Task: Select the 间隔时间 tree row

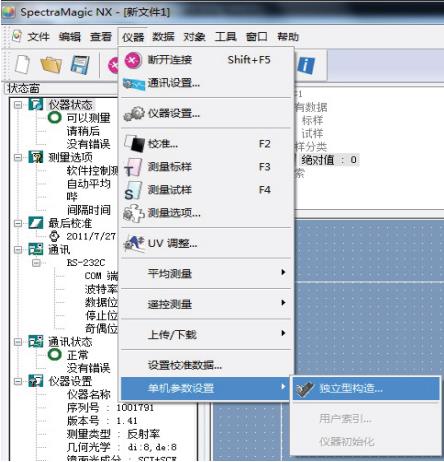Action: tap(88, 210)
